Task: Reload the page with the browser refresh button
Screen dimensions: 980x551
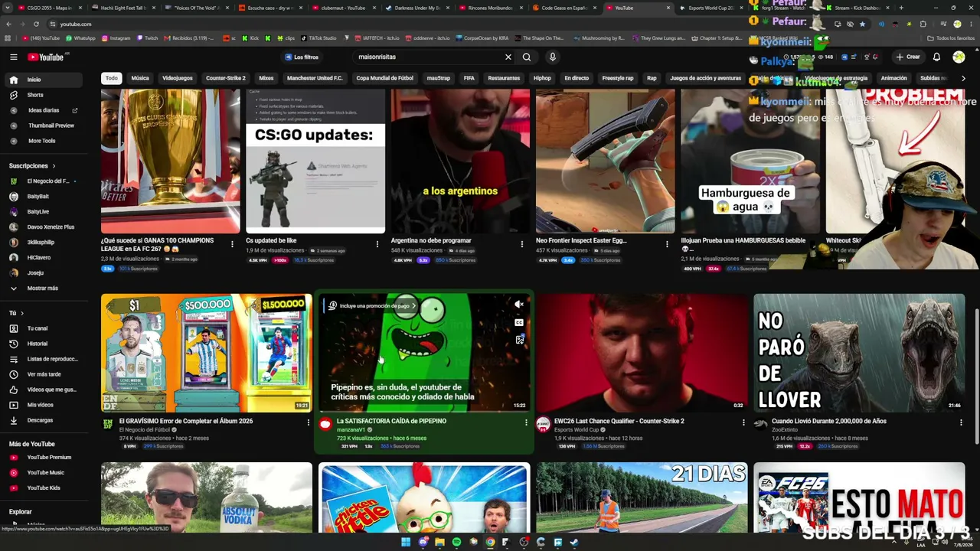Action: point(36,24)
